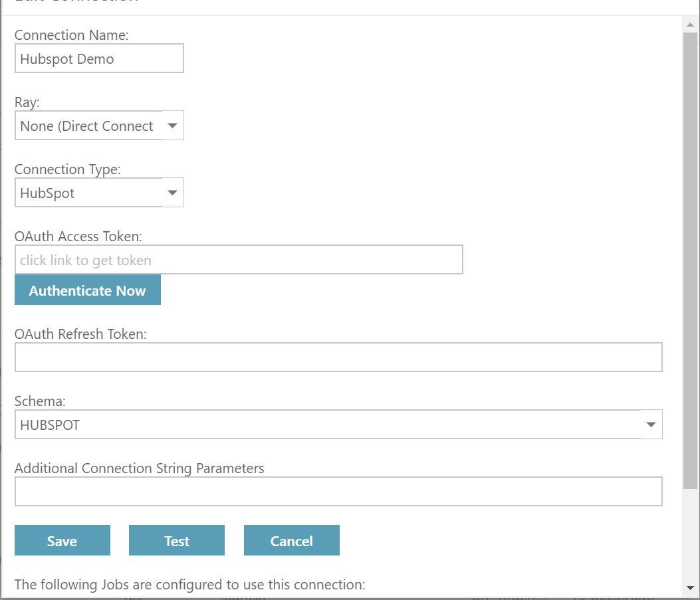Click the vertical scrollbar thumb

click(x=690, y=260)
